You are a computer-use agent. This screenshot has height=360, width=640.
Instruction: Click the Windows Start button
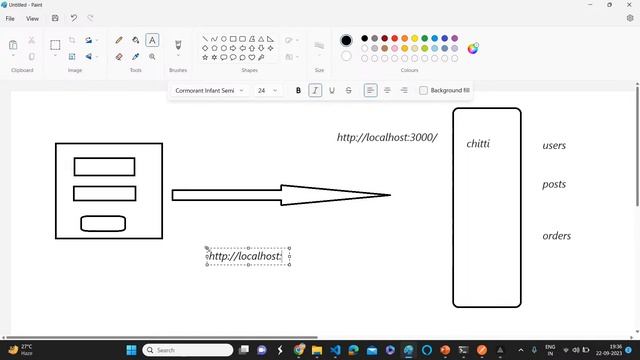[131, 350]
